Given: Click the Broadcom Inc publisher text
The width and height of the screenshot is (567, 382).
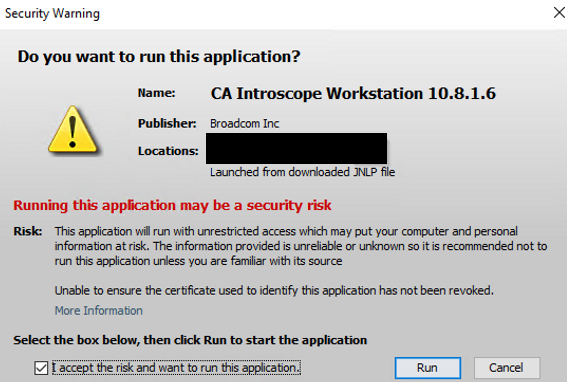Looking at the screenshot, I should (x=244, y=124).
